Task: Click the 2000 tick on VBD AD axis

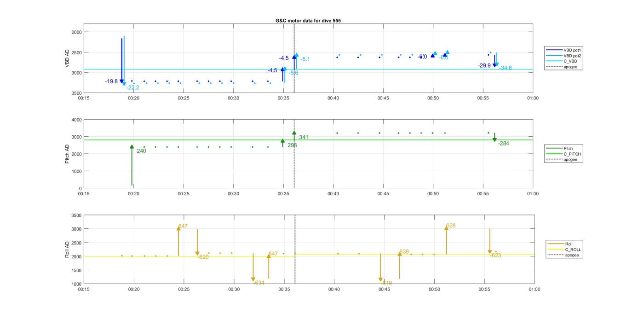Action: (x=76, y=32)
